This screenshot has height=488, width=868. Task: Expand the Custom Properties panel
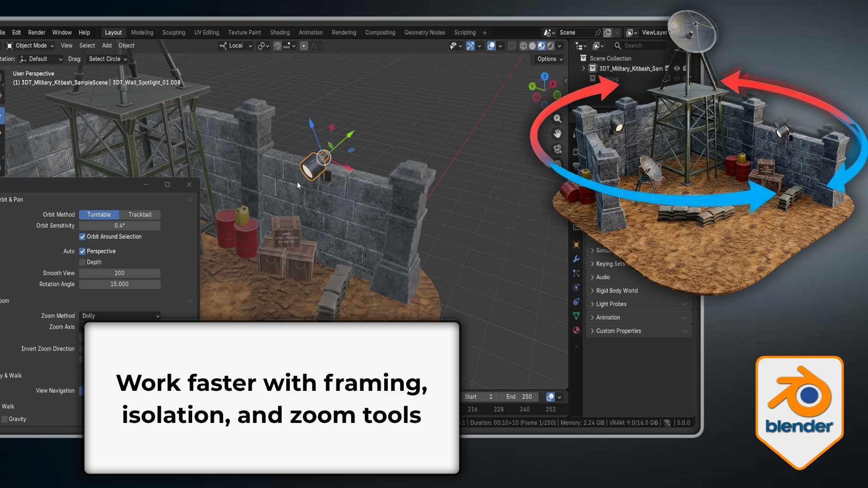click(639, 331)
